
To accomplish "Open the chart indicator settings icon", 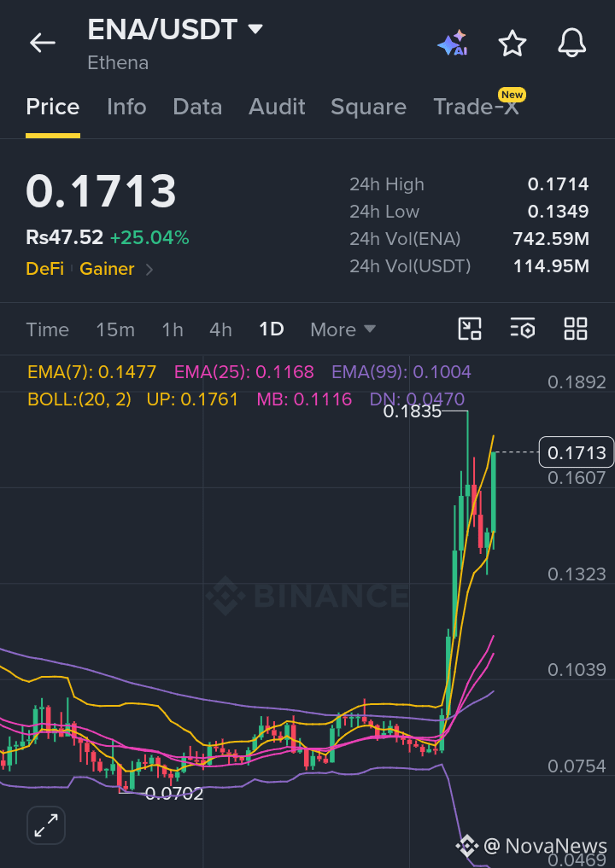I will tap(523, 329).
